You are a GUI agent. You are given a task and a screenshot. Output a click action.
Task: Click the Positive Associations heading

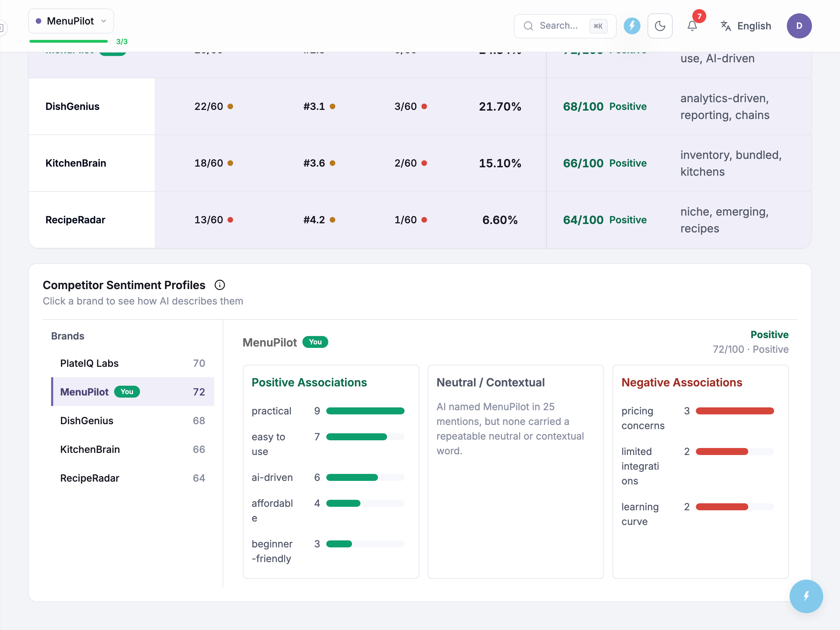click(309, 383)
